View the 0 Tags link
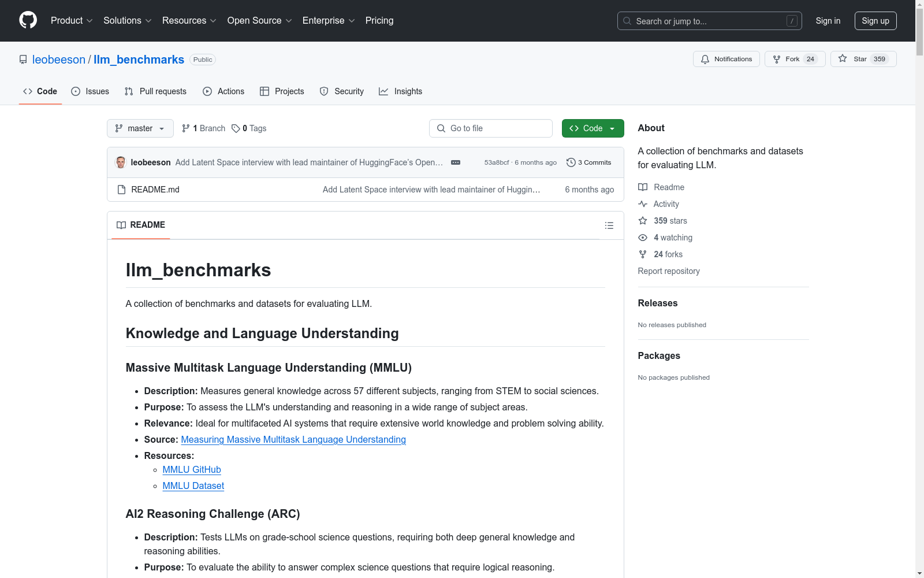924x578 pixels. click(249, 128)
